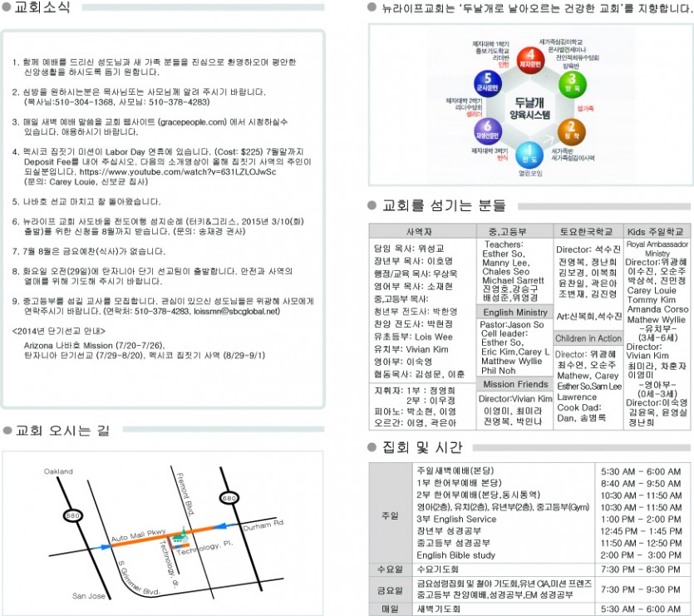Click the <2014년 단기선교 안내> heading

(x=59, y=331)
